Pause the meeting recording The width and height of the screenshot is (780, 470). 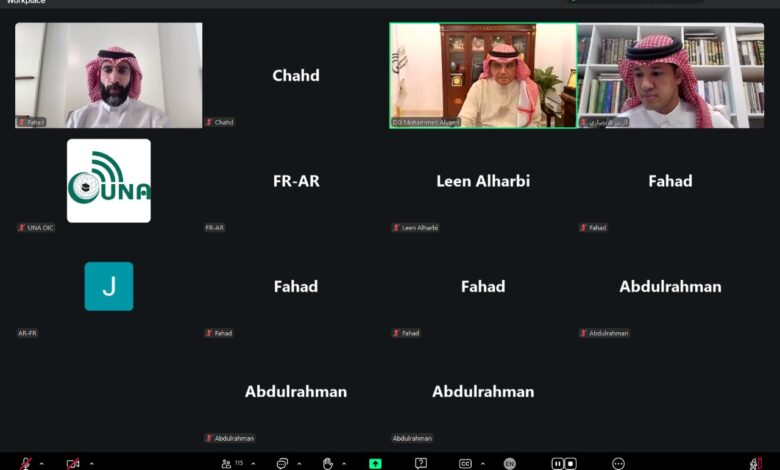point(558,464)
